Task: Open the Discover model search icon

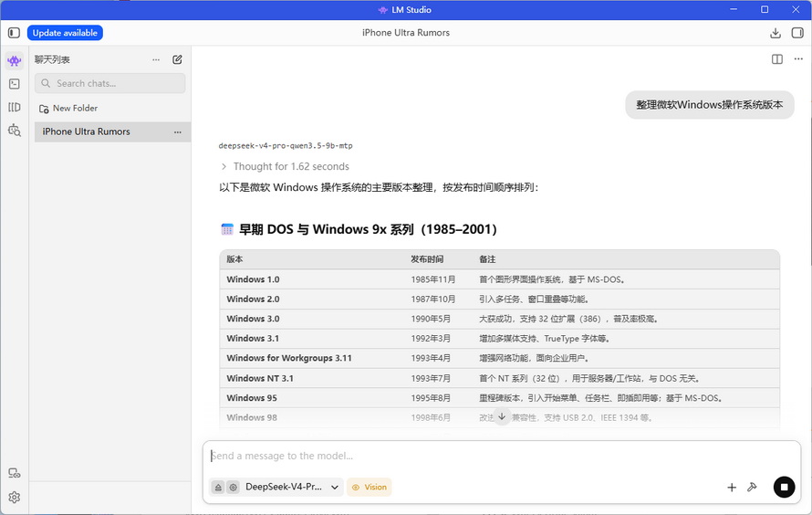Action: pyautogui.click(x=15, y=130)
